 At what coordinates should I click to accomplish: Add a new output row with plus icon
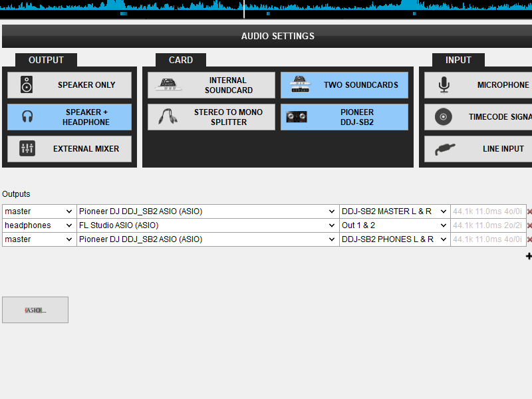(529, 256)
